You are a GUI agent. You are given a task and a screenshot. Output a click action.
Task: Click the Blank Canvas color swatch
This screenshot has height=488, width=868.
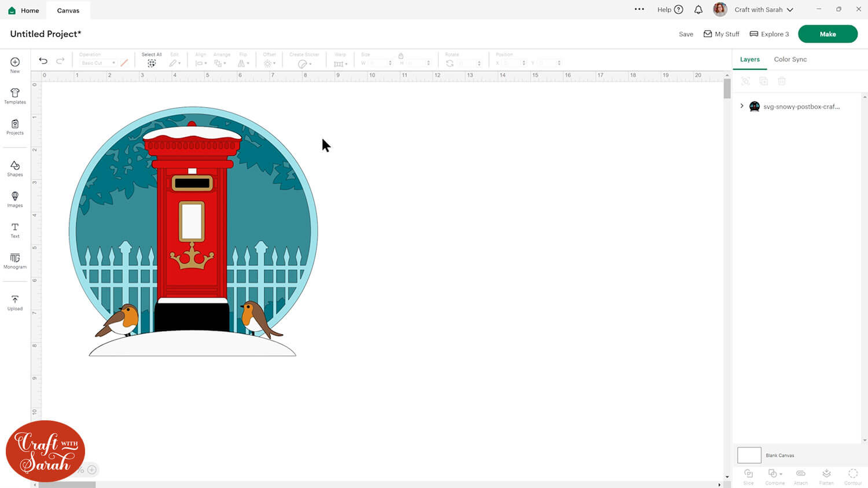pos(749,455)
